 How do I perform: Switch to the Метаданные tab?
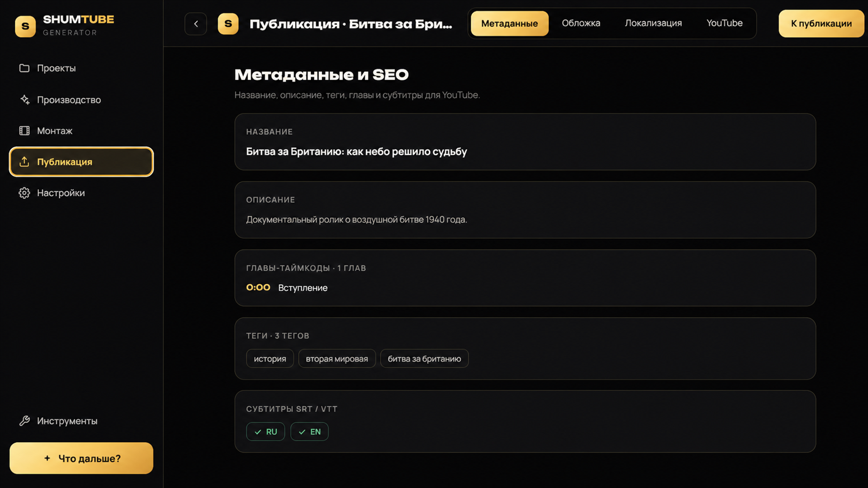(x=509, y=23)
